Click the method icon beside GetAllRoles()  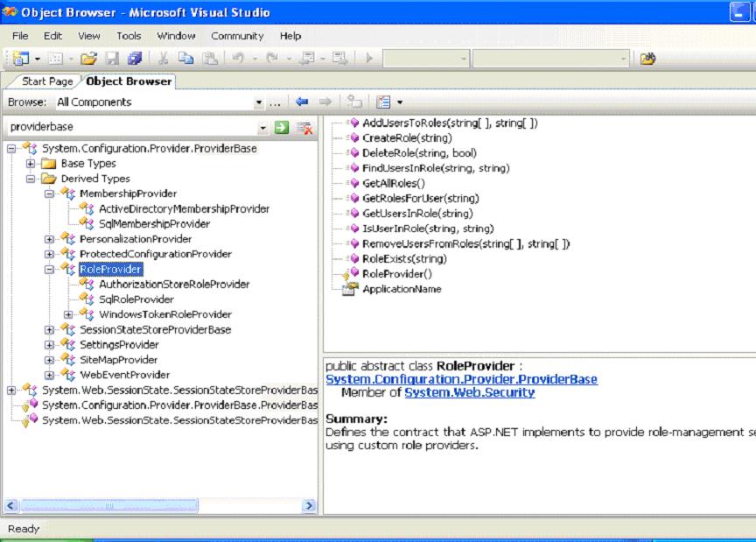click(353, 183)
